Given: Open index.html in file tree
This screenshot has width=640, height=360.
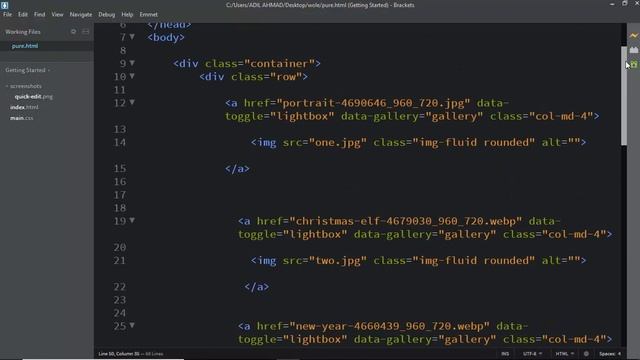Looking at the screenshot, I should click(24, 107).
